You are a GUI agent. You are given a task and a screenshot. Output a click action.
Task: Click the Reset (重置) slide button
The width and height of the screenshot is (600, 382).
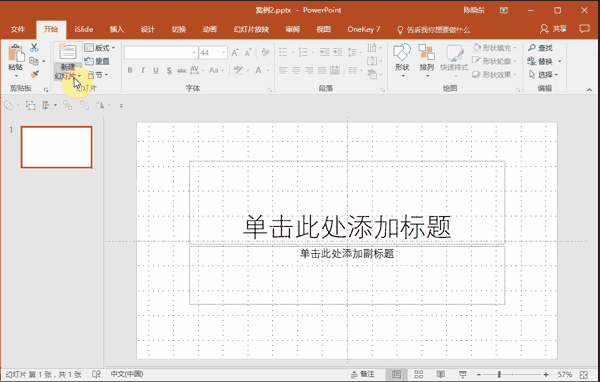(97, 61)
